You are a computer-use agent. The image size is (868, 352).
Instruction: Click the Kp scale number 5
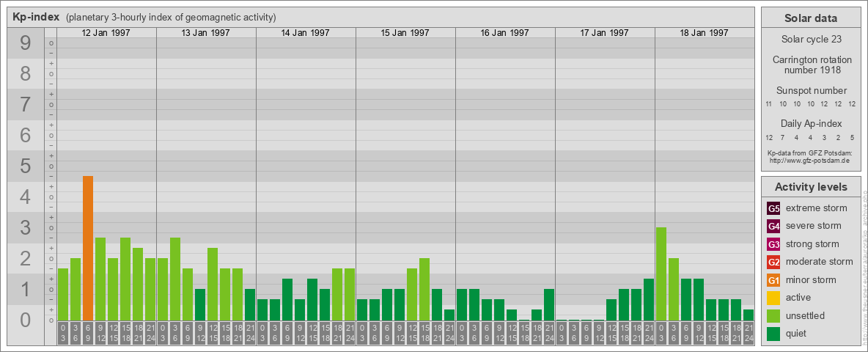click(x=26, y=166)
